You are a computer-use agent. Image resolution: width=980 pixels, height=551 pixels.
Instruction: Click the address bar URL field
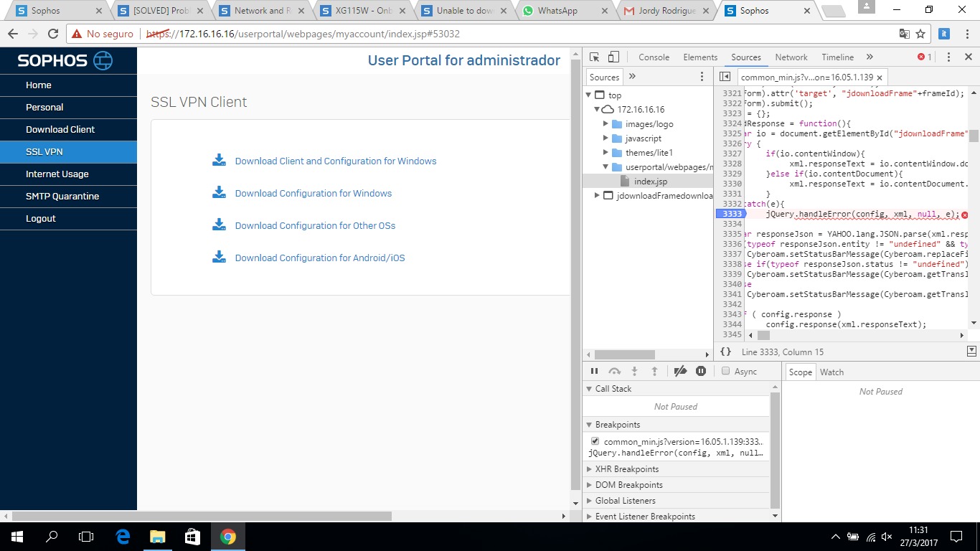point(481,34)
